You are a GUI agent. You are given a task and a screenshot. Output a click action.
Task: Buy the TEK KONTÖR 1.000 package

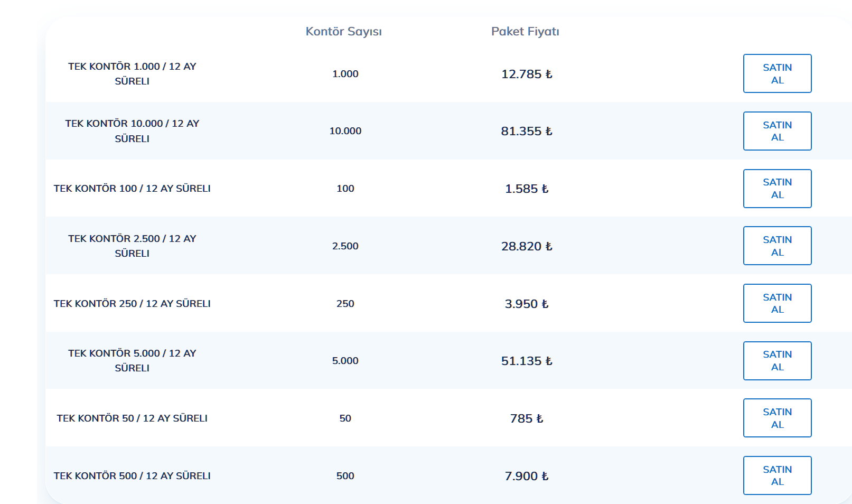click(777, 73)
